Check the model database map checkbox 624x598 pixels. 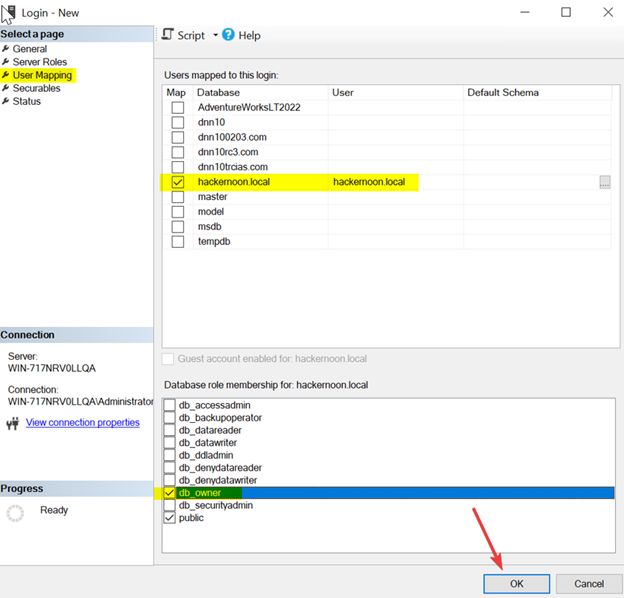click(x=177, y=212)
